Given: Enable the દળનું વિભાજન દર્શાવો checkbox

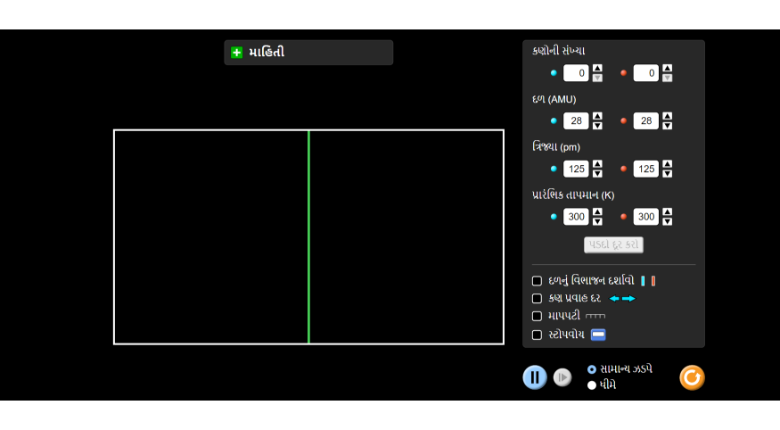Looking at the screenshot, I should tap(537, 281).
